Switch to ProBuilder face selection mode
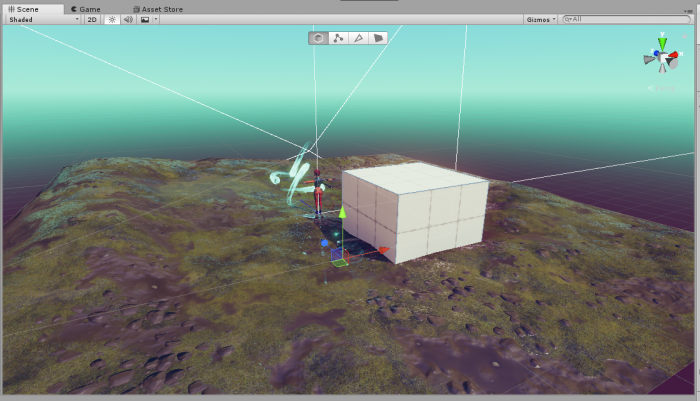 click(x=378, y=38)
